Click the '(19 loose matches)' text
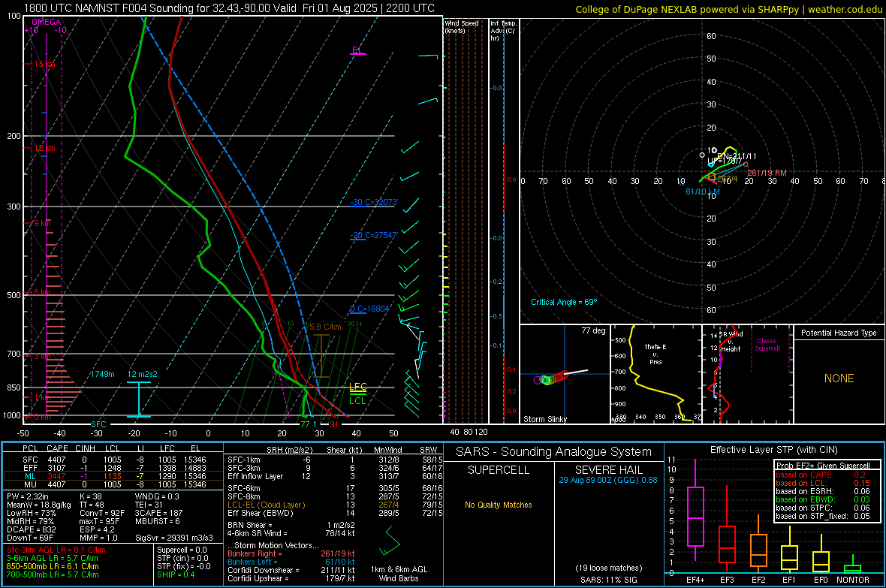The image size is (886, 588). click(x=608, y=568)
